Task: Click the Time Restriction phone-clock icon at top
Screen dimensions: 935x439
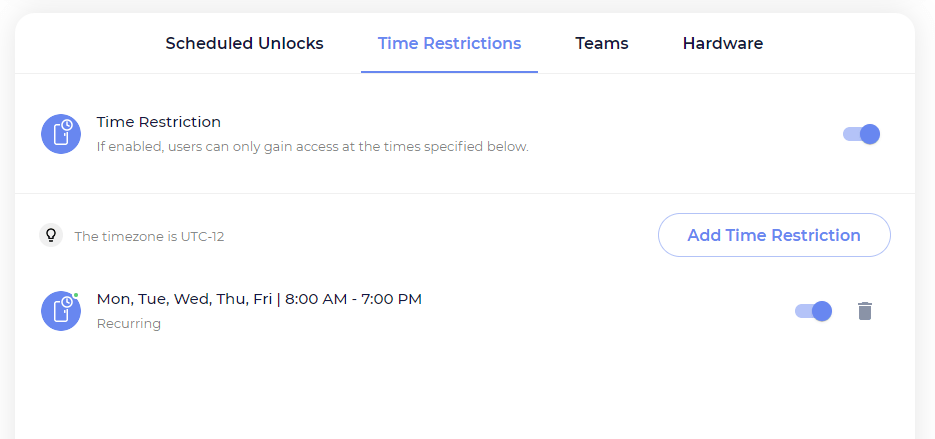Action: (x=61, y=134)
